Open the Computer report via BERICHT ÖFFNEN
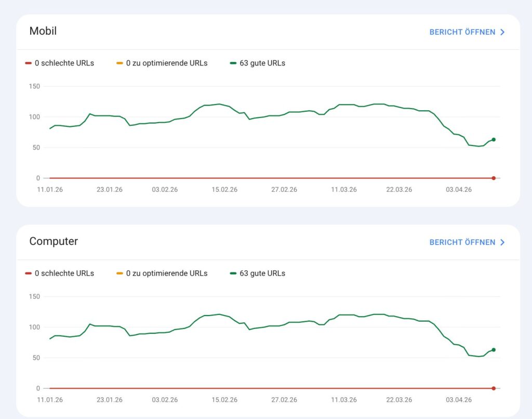This screenshot has height=419, width=532. [462, 242]
